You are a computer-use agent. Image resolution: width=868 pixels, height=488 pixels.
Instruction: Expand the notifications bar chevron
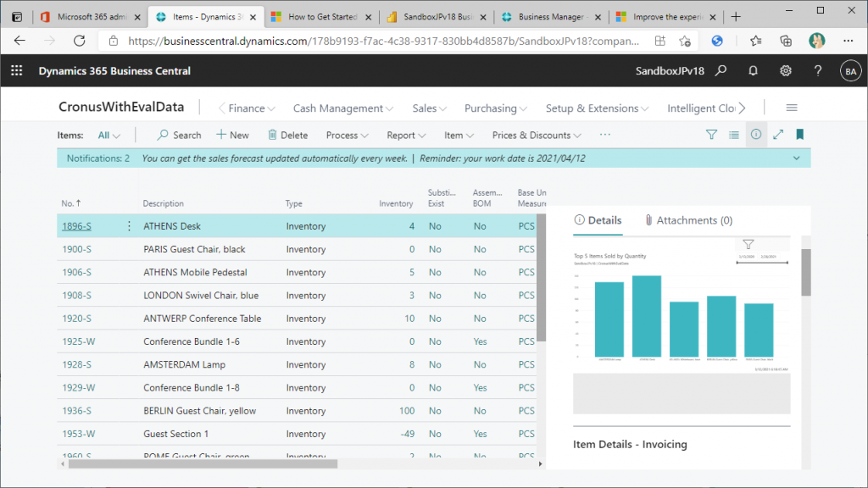[x=797, y=158]
